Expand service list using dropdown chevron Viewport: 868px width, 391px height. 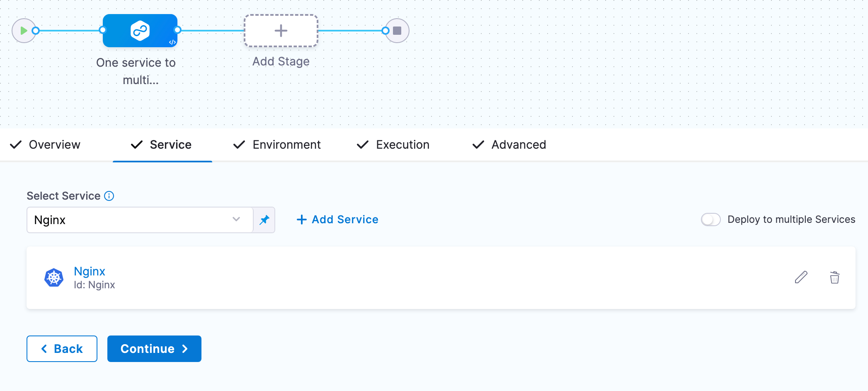[x=236, y=220]
